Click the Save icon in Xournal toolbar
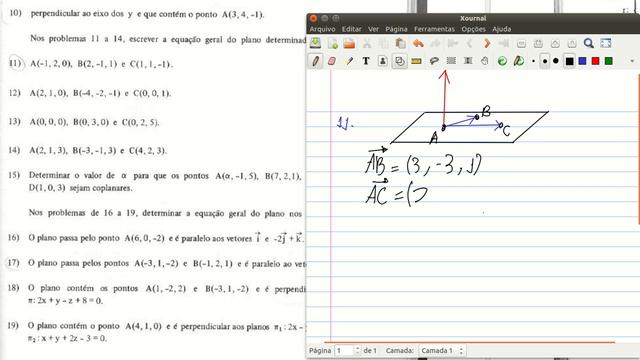This screenshot has width=640, height=360. click(315, 43)
